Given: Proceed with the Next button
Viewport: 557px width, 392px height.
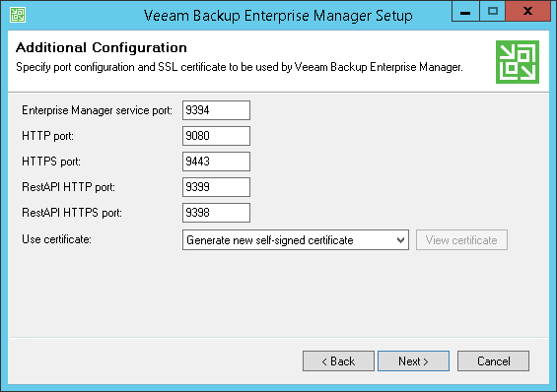Looking at the screenshot, I should tap(413, 361).
